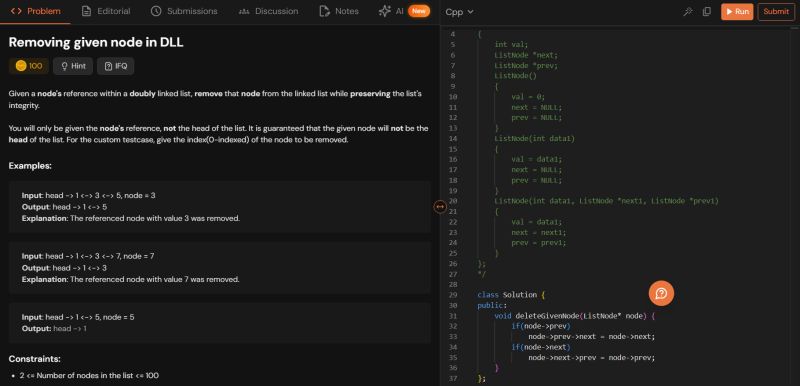
Task: Open the Submissions tab
Action: click(x=184, y=11)
